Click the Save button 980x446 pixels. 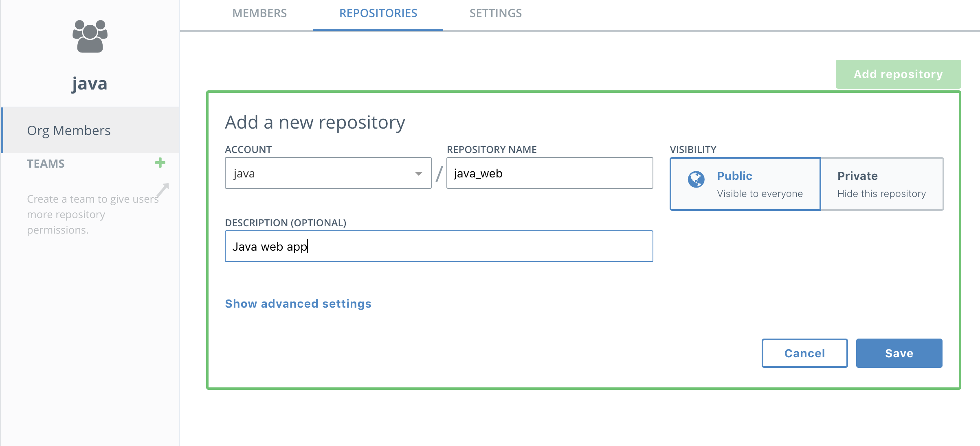(899, 353)
